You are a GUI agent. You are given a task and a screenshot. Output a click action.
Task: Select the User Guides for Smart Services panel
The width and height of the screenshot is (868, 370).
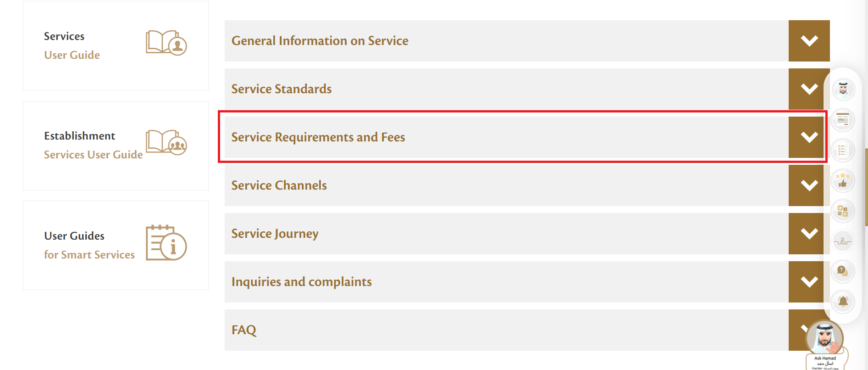(116, 245)
